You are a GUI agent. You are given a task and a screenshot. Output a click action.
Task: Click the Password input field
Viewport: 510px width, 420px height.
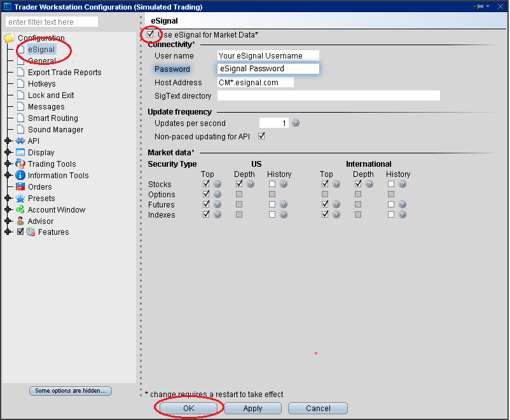[x=268, y=69]
